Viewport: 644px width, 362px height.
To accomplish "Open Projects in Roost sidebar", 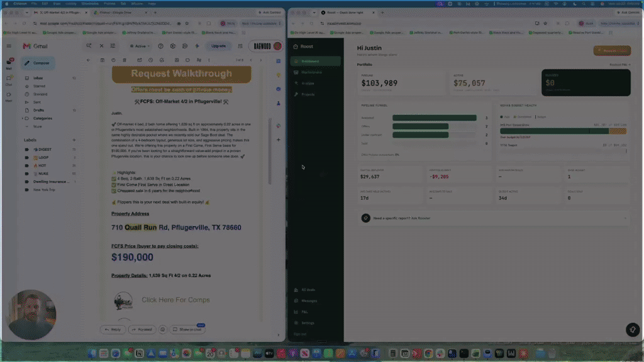I will pyautogui.click(x=316, y=94).
